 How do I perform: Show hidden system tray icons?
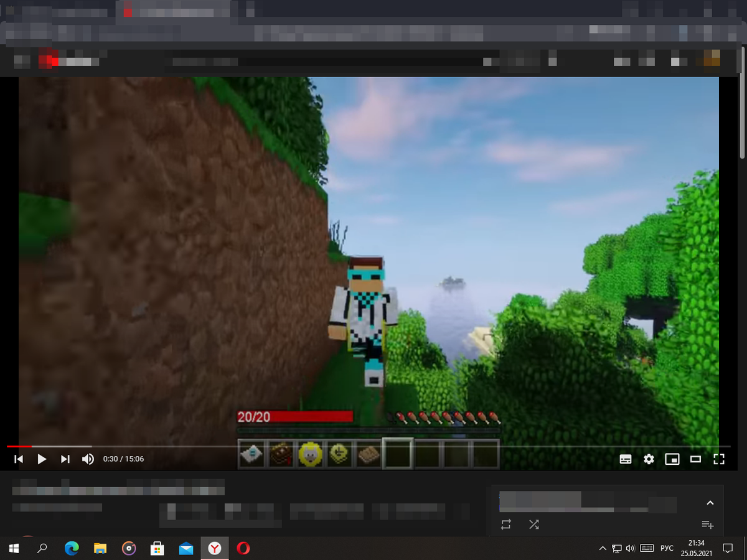602,548
